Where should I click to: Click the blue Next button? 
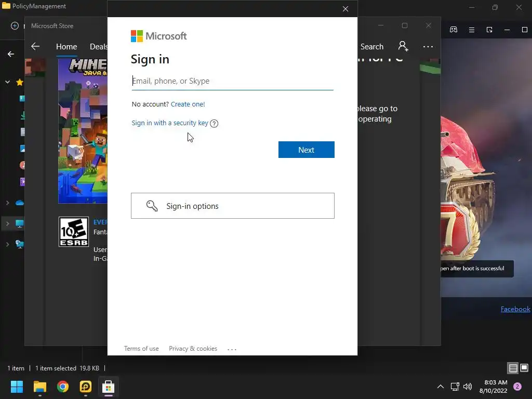[x=307, y=150]
